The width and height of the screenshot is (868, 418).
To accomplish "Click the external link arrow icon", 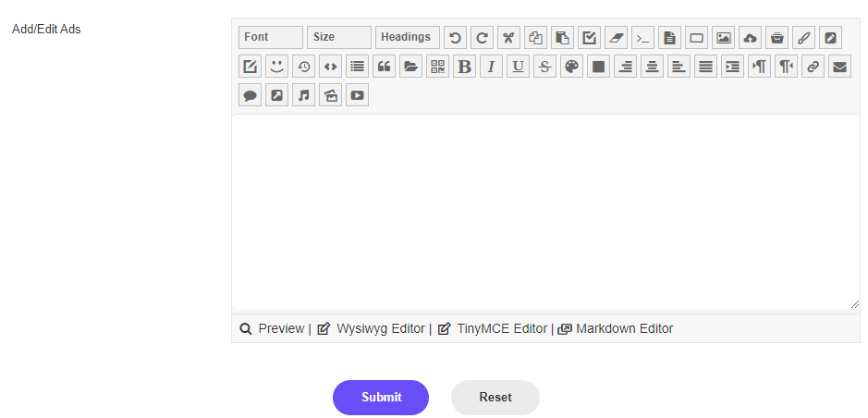I will [x=276, y=95].
